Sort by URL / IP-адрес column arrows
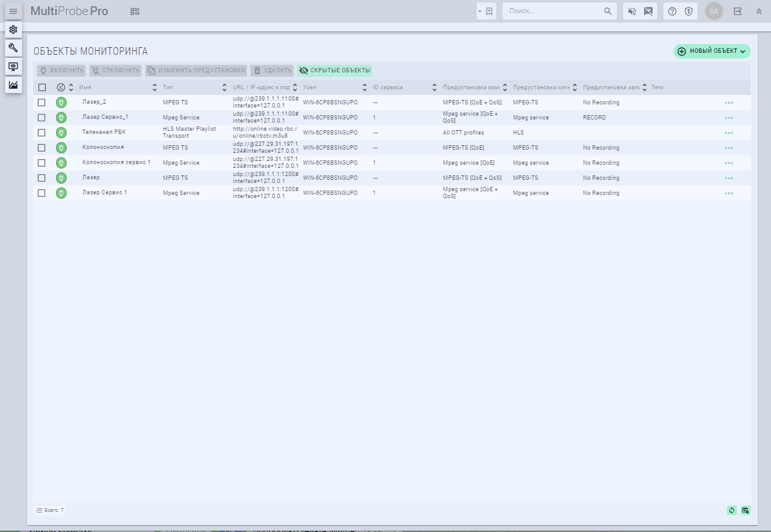The image size is (771, 532). (295, 87)
